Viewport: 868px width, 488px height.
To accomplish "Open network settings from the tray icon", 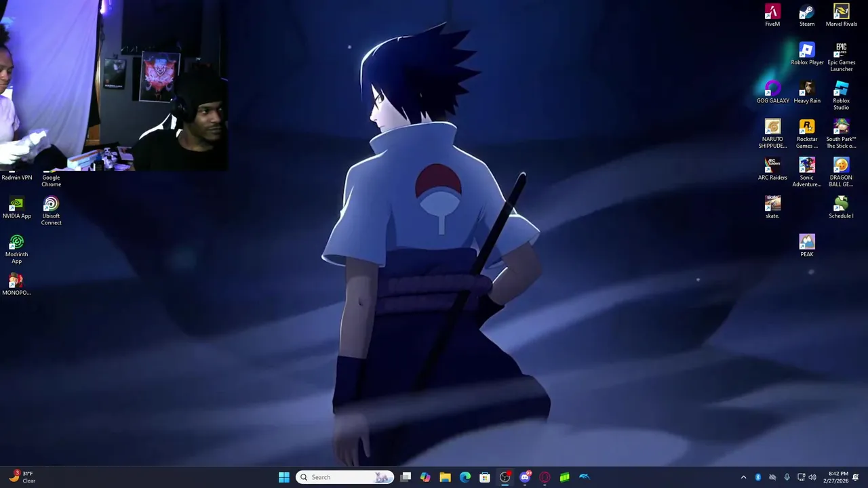I will (801, 477).
